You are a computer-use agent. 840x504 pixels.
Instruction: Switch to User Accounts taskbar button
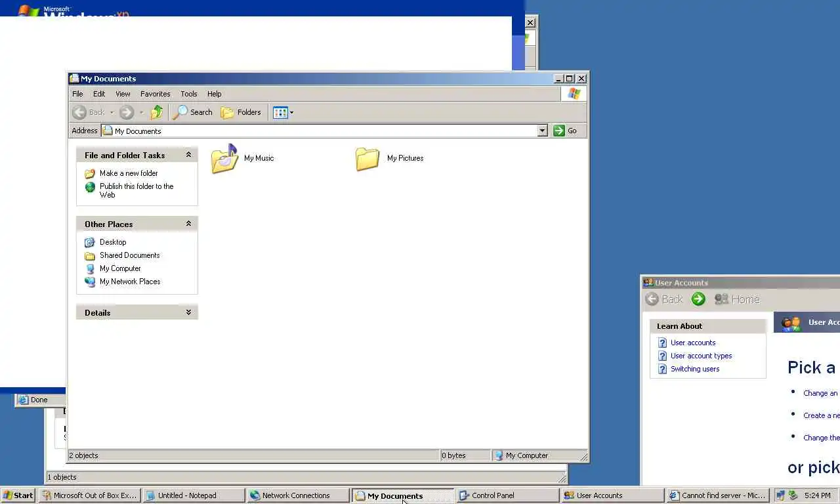tap(612, 495)
